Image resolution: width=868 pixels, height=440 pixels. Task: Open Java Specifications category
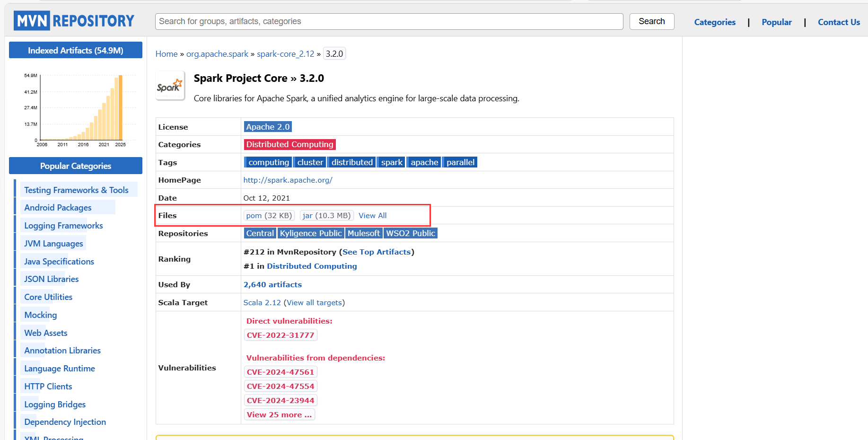(x=59, y=262)
